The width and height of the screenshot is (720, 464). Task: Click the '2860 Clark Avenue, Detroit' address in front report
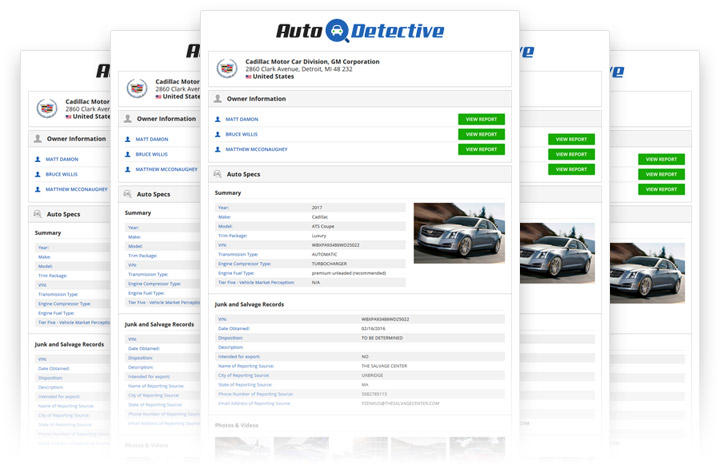[x=299, y=69]
